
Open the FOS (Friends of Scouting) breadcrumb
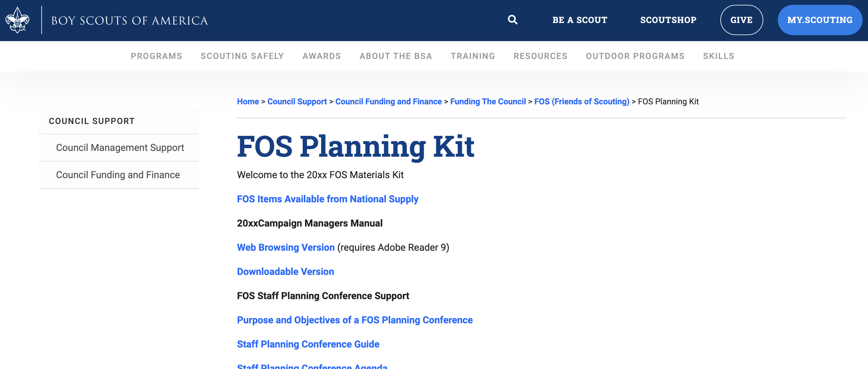pyautogui.click(x=582, y=102)
